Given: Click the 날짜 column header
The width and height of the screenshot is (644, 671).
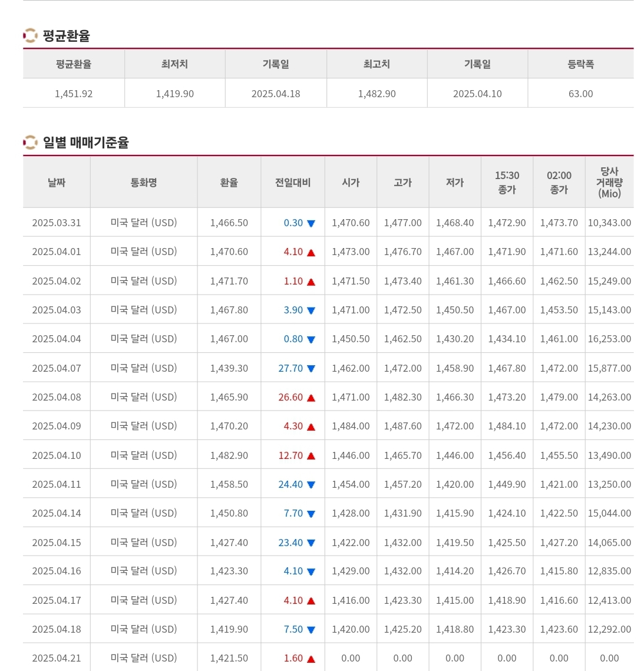Looking at the screenshot, I should coord(57,182).
